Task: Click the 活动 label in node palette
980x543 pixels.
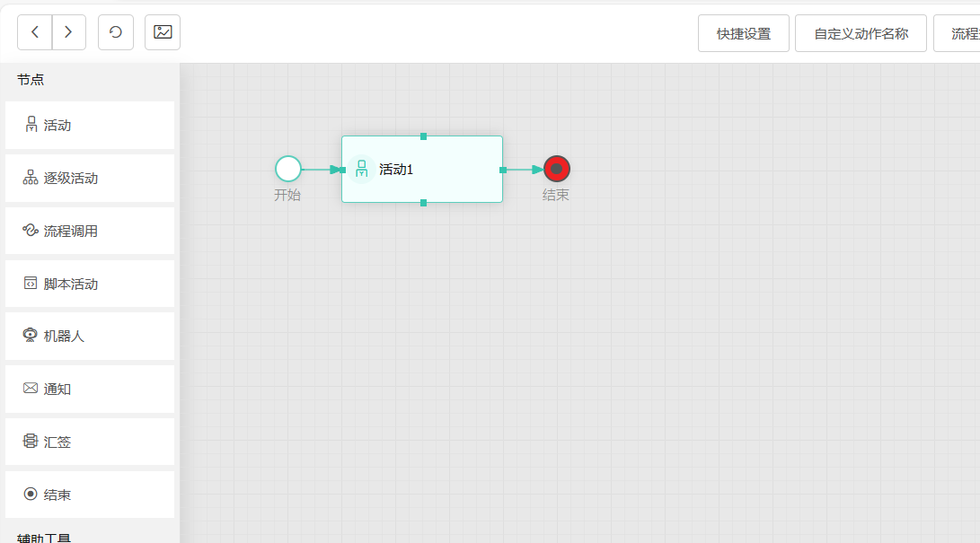Action: [57, 126]
